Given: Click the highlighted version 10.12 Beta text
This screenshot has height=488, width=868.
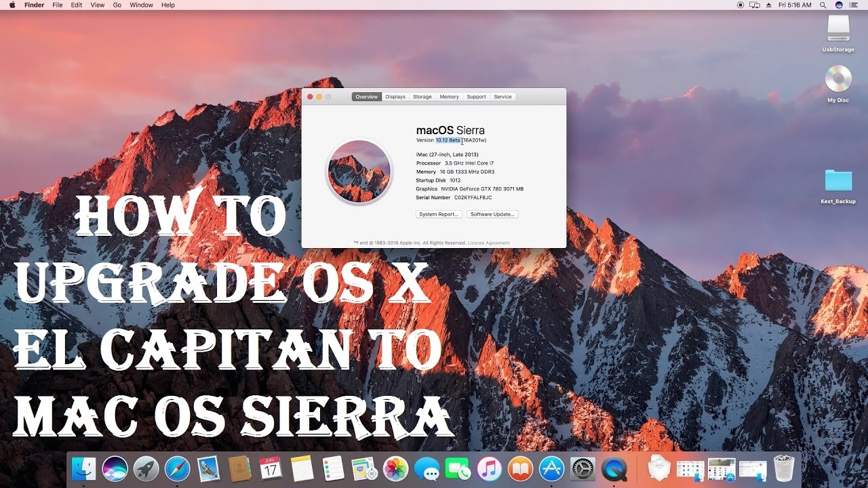Looking at the screenshot, I should coord(448,140).
